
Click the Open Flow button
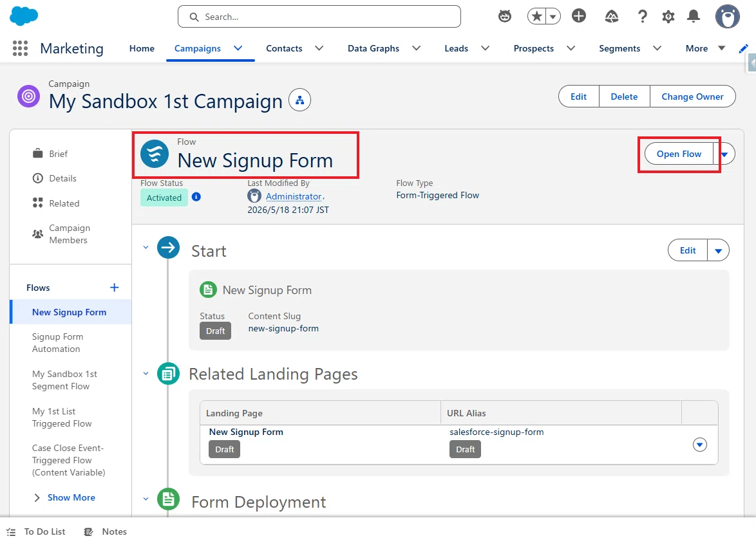(679, 154)
